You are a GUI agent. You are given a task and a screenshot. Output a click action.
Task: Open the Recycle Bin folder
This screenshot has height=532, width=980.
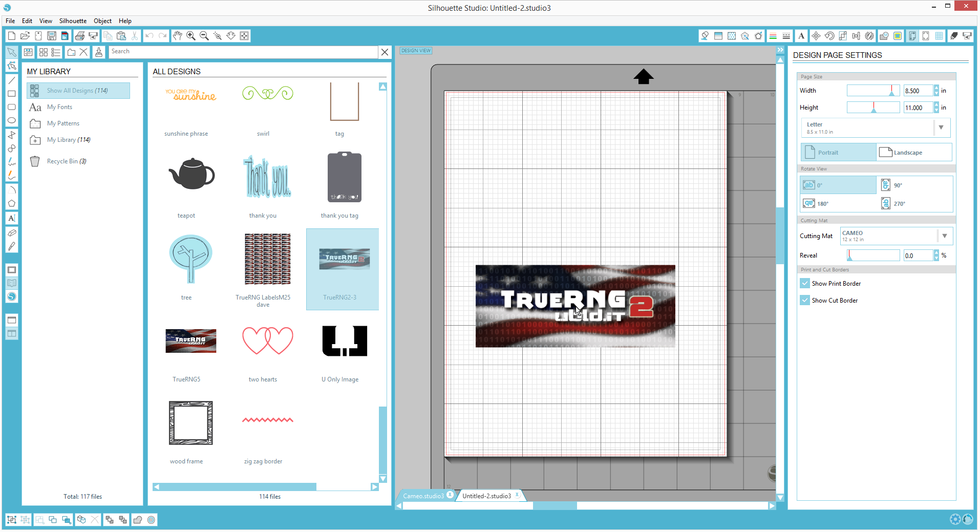[x=67, y=161]
